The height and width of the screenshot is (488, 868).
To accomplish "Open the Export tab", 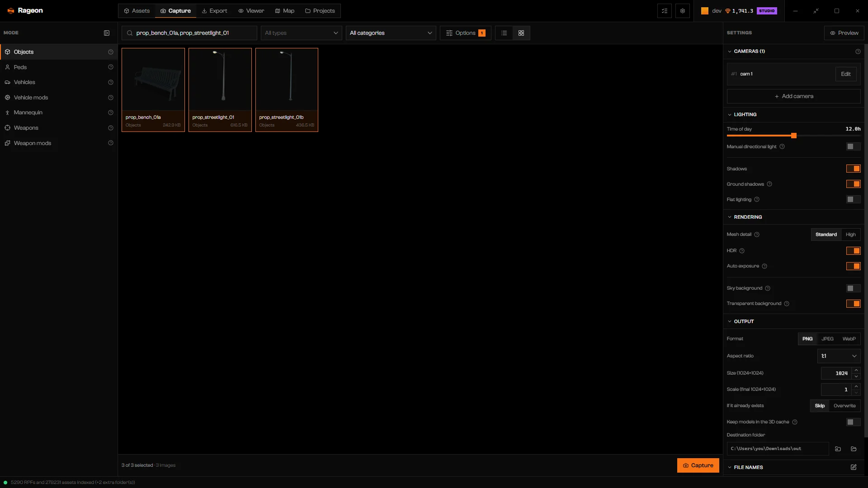I will coord(214,11).
